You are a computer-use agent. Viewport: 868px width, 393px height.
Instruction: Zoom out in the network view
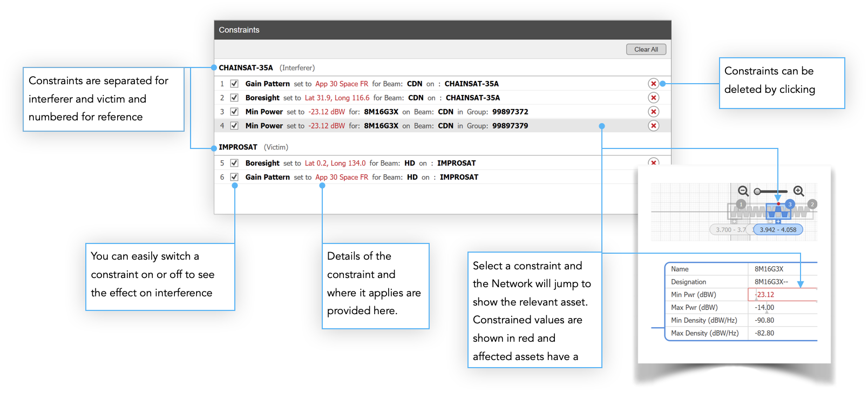click(x=743, y=191)
